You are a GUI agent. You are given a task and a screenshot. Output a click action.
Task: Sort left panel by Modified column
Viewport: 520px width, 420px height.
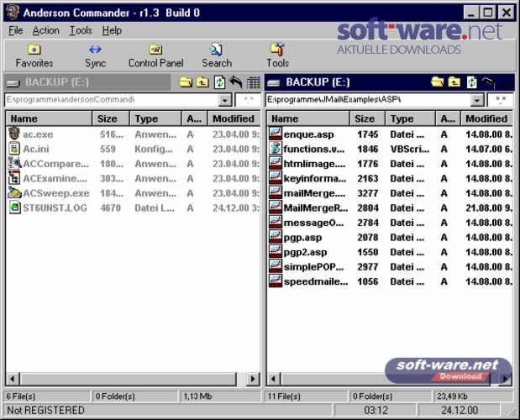coord(234,118)
